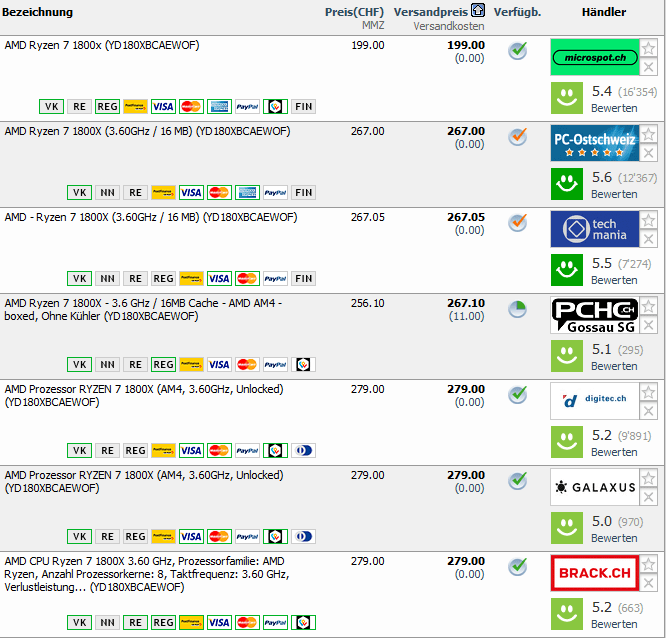This screenshot has width=666, height=638.
Task: Click Bewerten under BRACK.CH
Action: point(614,624)
